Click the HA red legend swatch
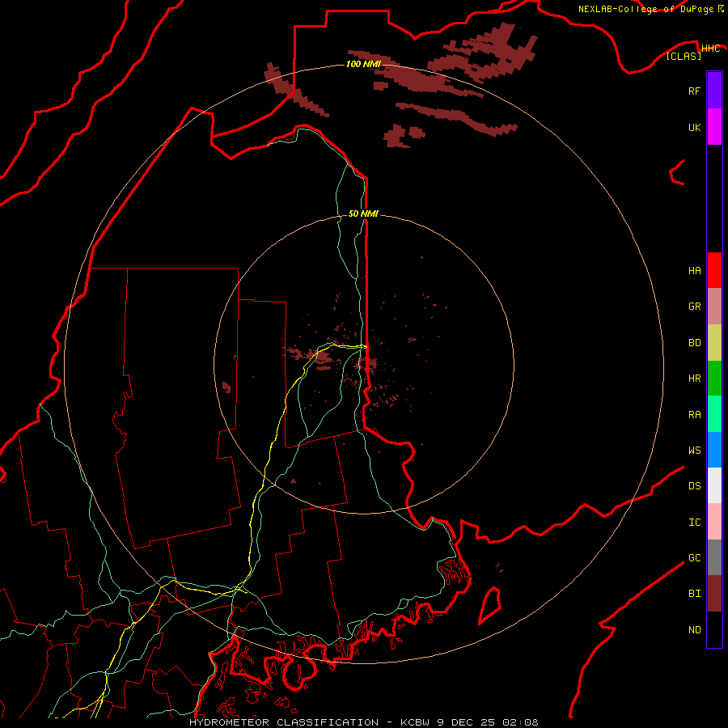The image size is (728, 728). pos(714,270)
